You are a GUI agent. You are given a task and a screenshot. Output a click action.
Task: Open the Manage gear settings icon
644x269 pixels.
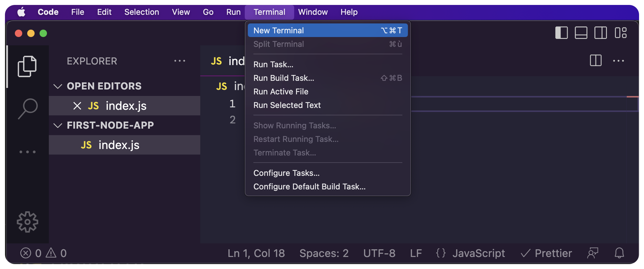point(28,222)
